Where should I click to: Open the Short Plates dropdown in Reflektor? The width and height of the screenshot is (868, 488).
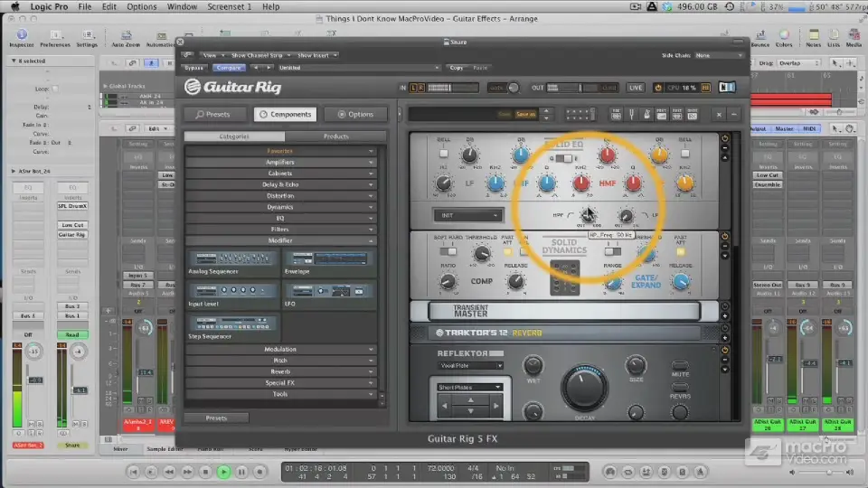coord(469,388)
